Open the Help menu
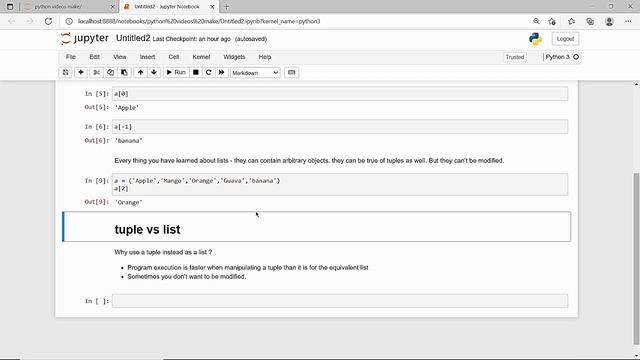 [x=265, y=57]
